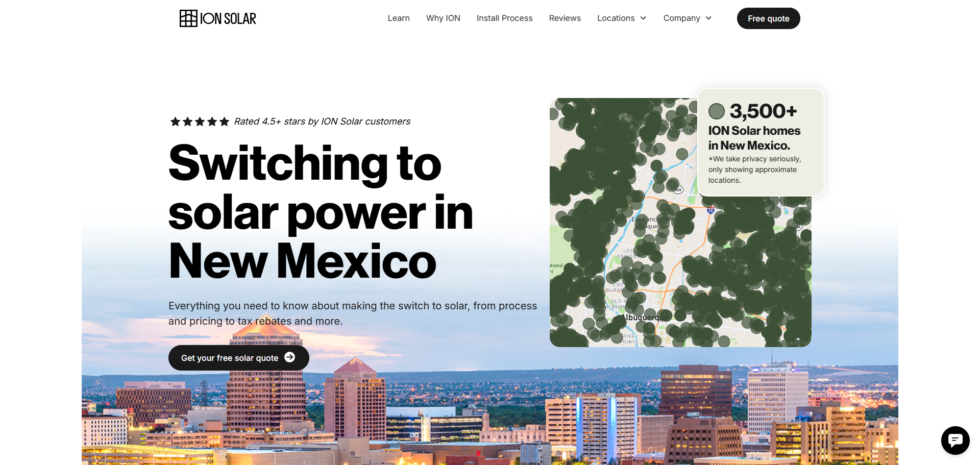
Task: Click the five-star rating icons
Action: tap(200, 121)
